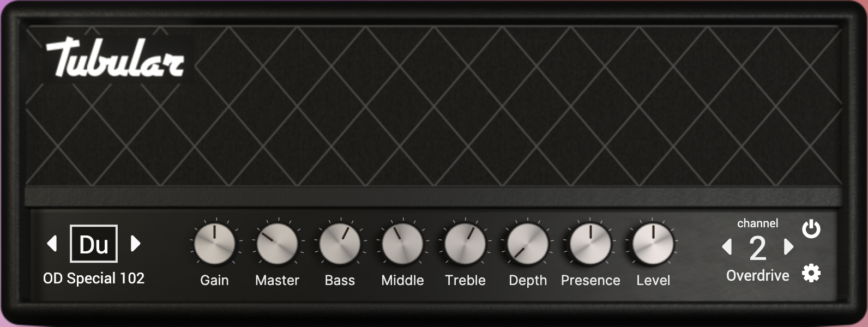This screenshot has height=327, width=868.
Task: Click the Bass knob
Action: (x=340, y=244)
